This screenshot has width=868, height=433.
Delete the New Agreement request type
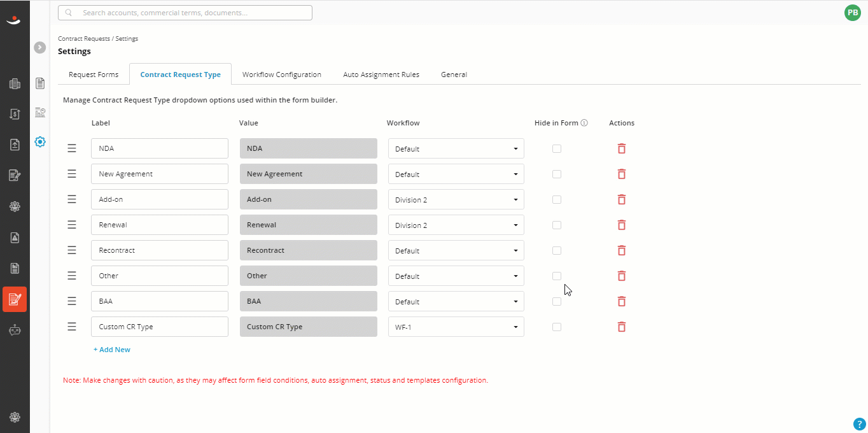(x=622, y=174)
